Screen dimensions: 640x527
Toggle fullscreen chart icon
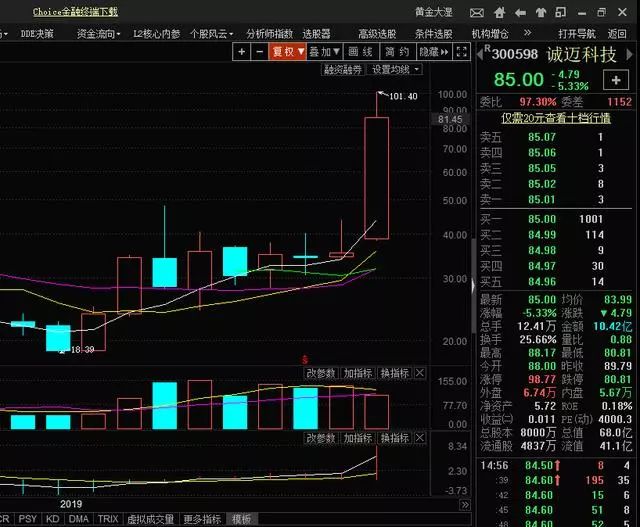coord(462,52)
